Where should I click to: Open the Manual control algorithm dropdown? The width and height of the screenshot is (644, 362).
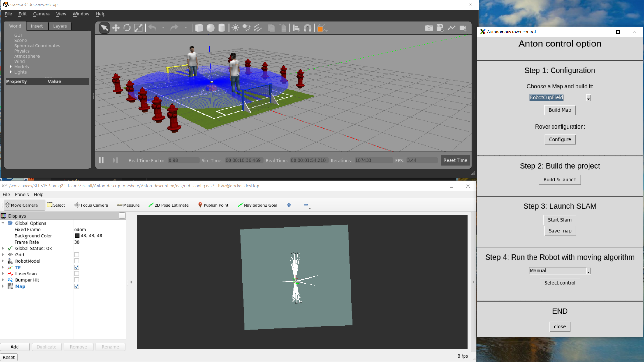point(588,271)
